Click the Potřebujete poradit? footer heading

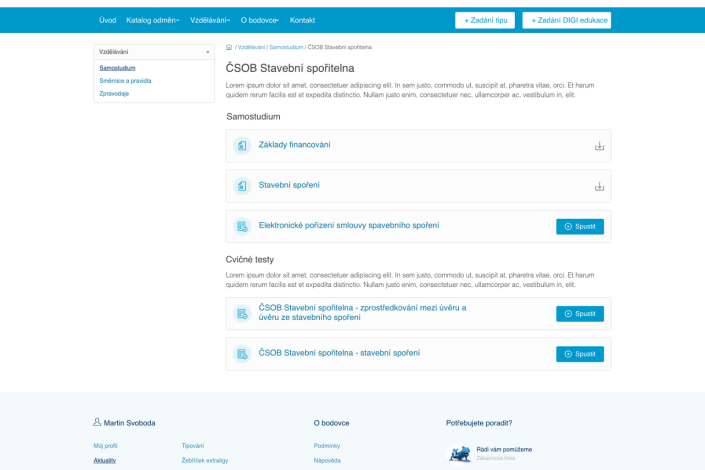coord(479,423)
